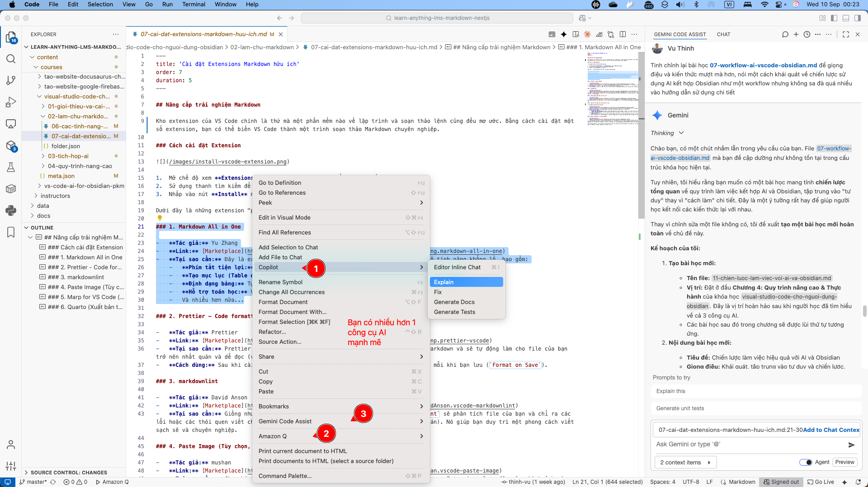Image resolution: width=868 pixels, height=487 pixels.
Task: Select Explain in the Copilot submenu
Action: point(466,282)
